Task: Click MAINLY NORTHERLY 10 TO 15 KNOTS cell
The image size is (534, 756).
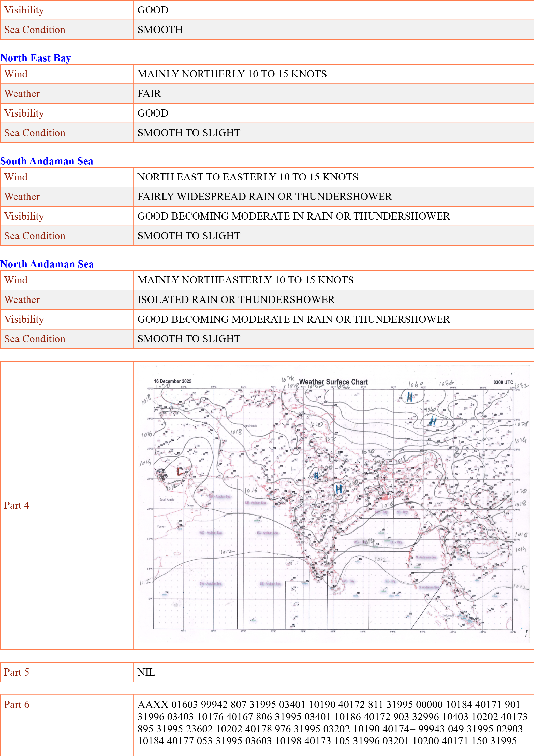Action: [x=232, y=74]
